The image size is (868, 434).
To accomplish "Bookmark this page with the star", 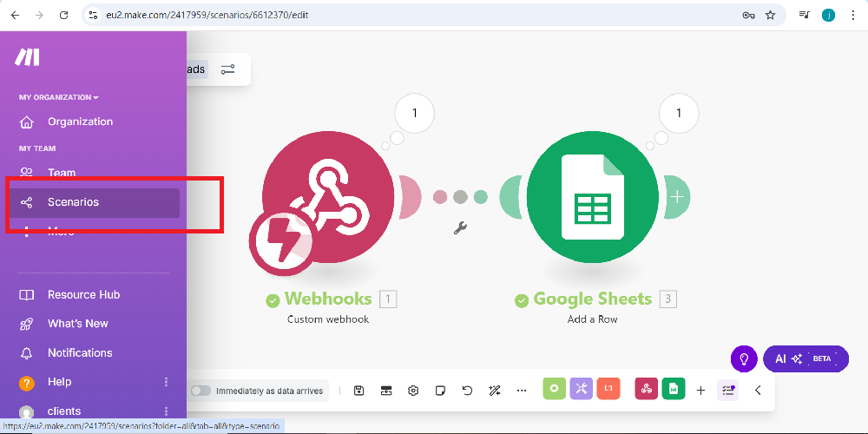I will point(770,15).
